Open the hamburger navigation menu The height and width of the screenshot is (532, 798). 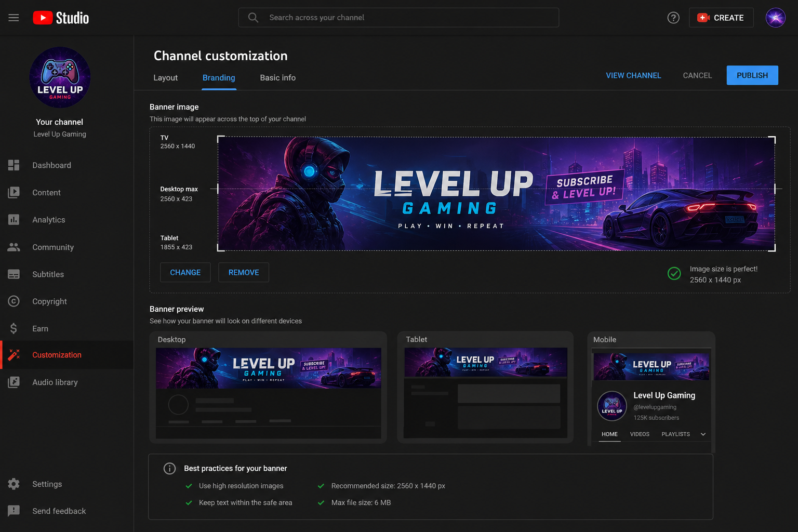pyautogui.click(x=14, y=18)
